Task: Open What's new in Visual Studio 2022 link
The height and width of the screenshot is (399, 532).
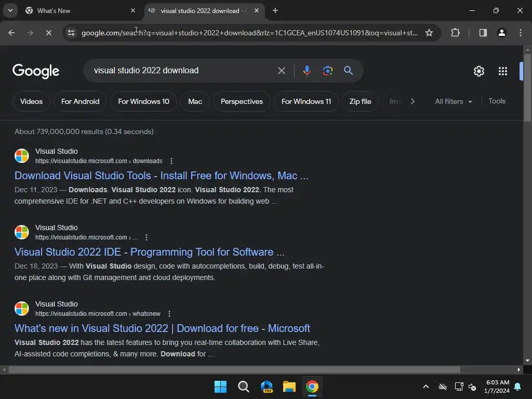Action: click(x=162, y=328)
